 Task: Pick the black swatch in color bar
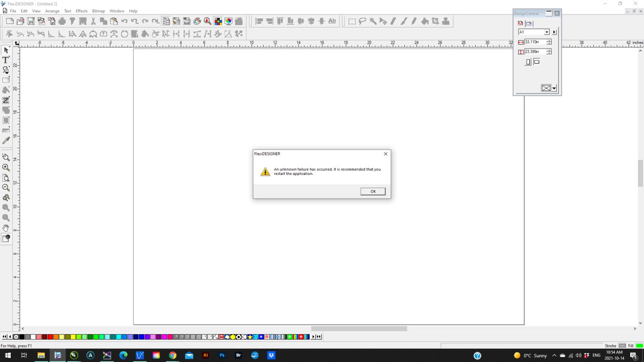(x=22, y=337)
